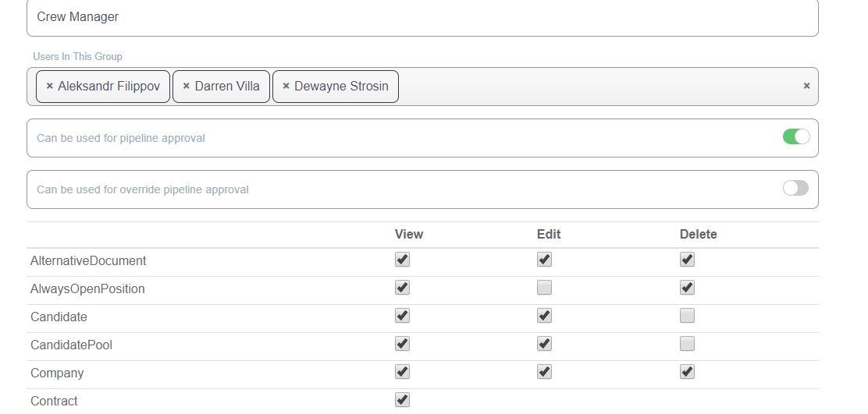This screenshot has height=414, width=868.
Task: Remove Darren Villa from the group
Action: pos(187,87)
